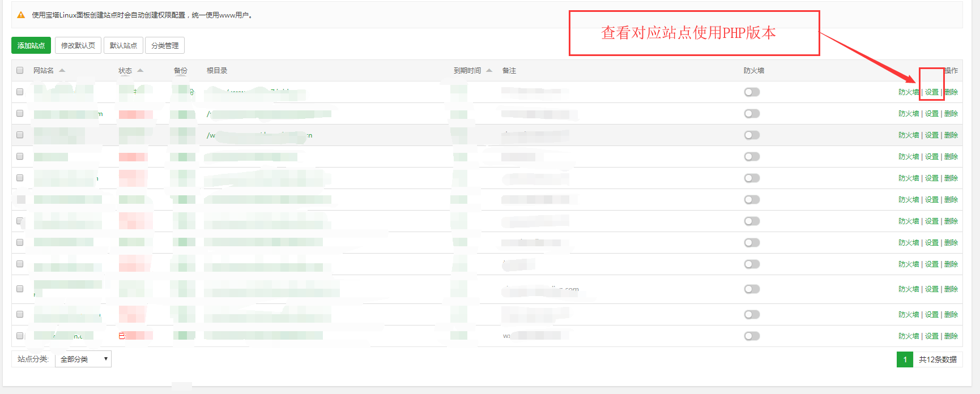Tick the select-all checkbox in the table header

click(20, 71)
